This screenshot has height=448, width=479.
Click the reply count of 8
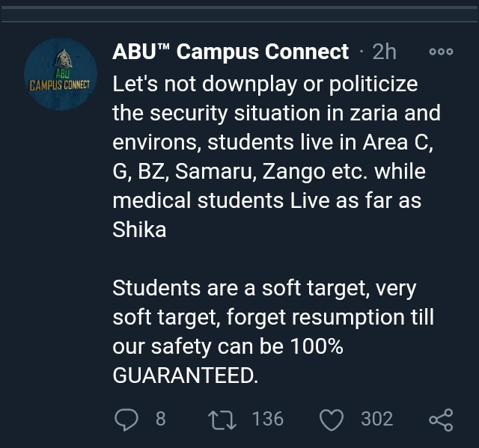(160, 419)
